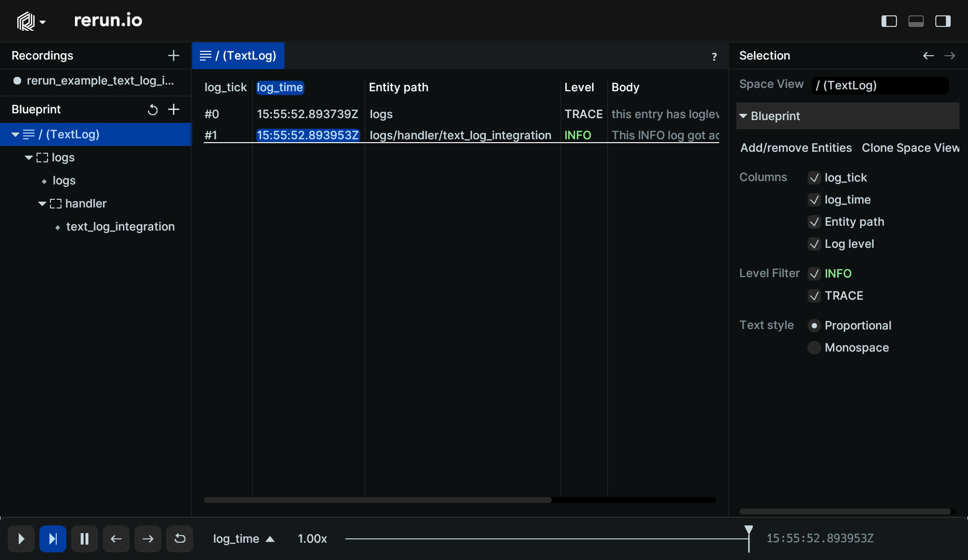Disable the INFO level filter
The height and width of the screenshot is (560, 968).
(814, 274)
